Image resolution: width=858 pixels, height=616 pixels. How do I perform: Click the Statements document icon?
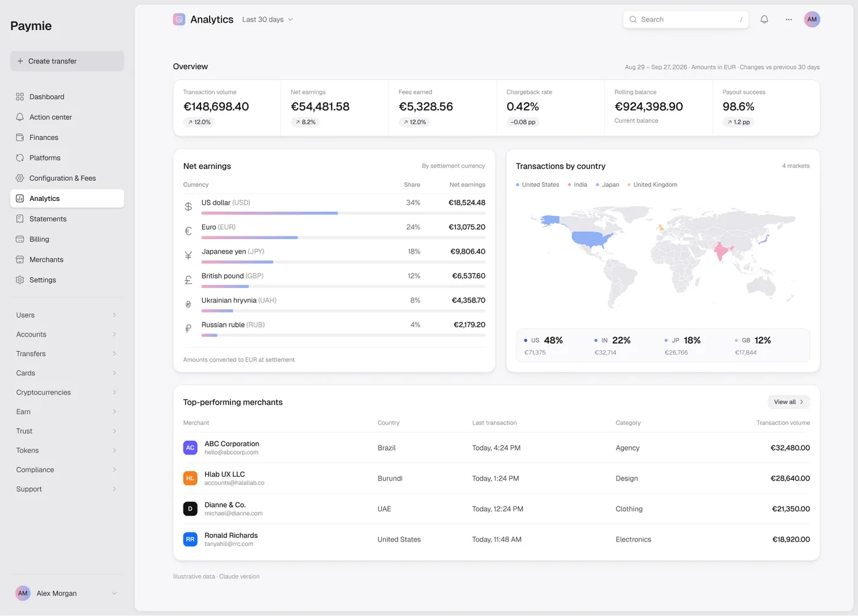coord(20,219)
